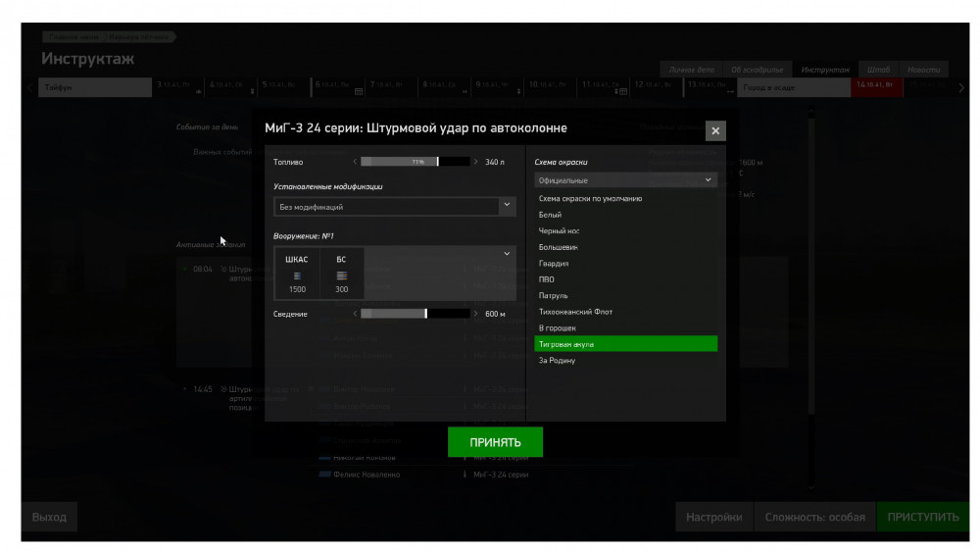980x552 pixels.
Task: Click the ПРИСТУПИТЬ start button
Action: (x=923, y=517)
